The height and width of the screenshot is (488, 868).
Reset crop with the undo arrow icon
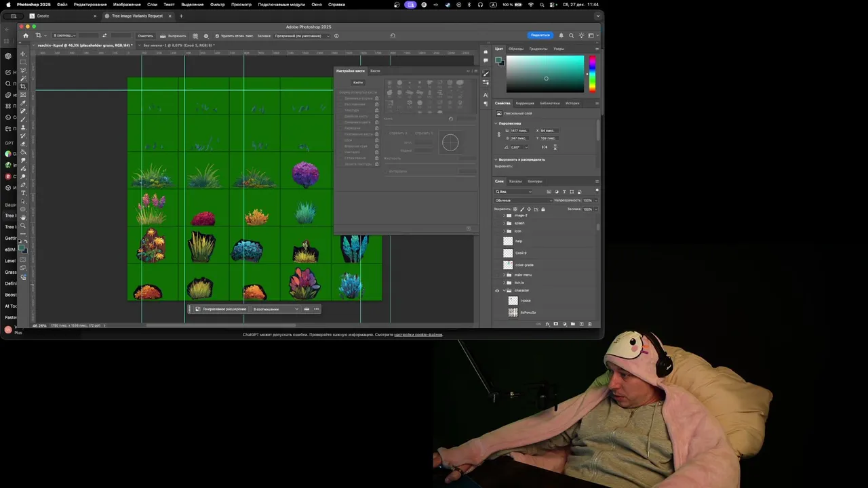(392, 36)
